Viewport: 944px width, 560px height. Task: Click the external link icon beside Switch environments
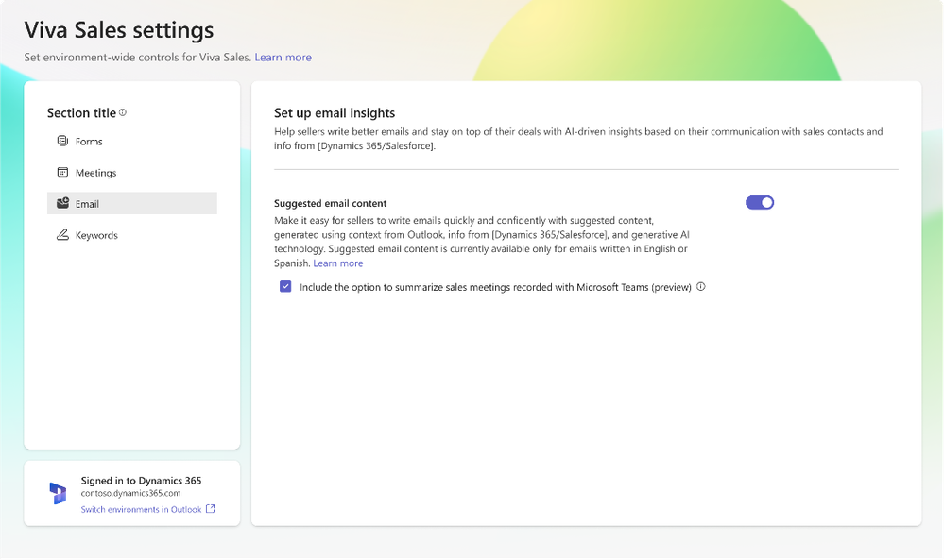(210, 509)
